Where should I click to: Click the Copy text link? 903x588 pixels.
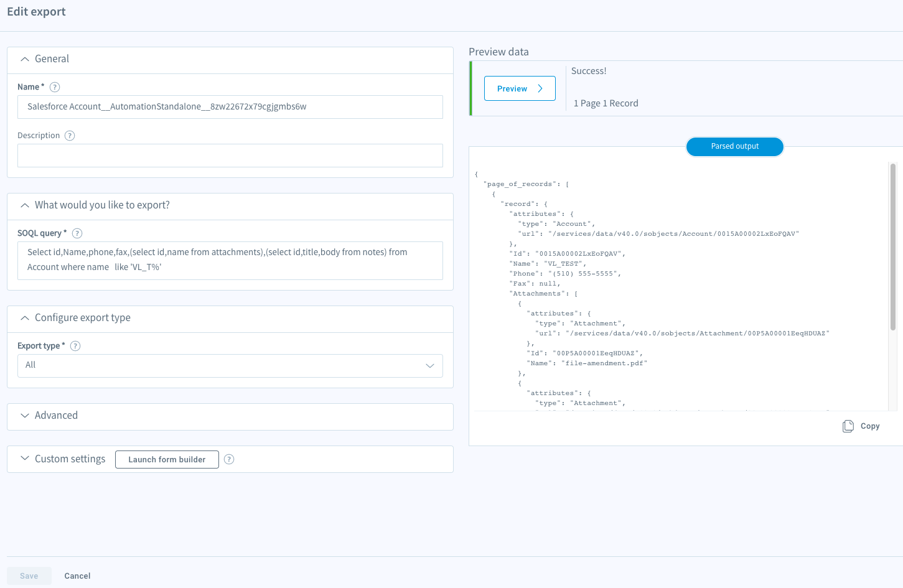pos(870,426)
